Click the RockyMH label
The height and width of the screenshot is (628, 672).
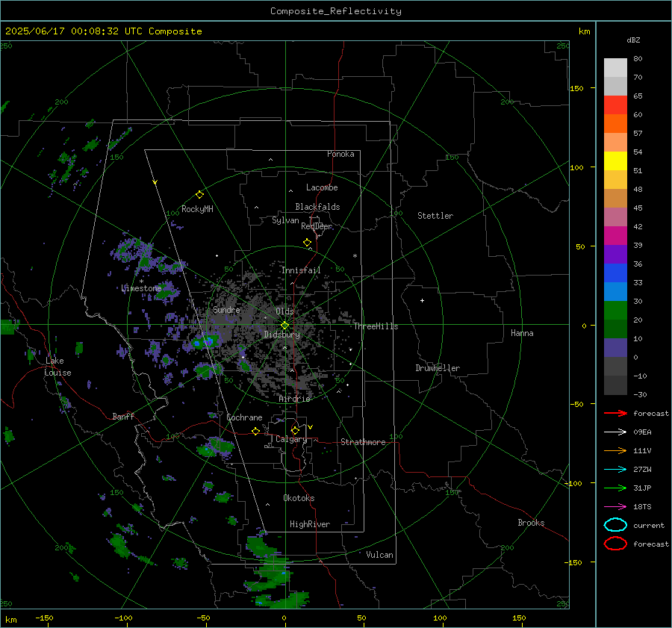point(197,209)
